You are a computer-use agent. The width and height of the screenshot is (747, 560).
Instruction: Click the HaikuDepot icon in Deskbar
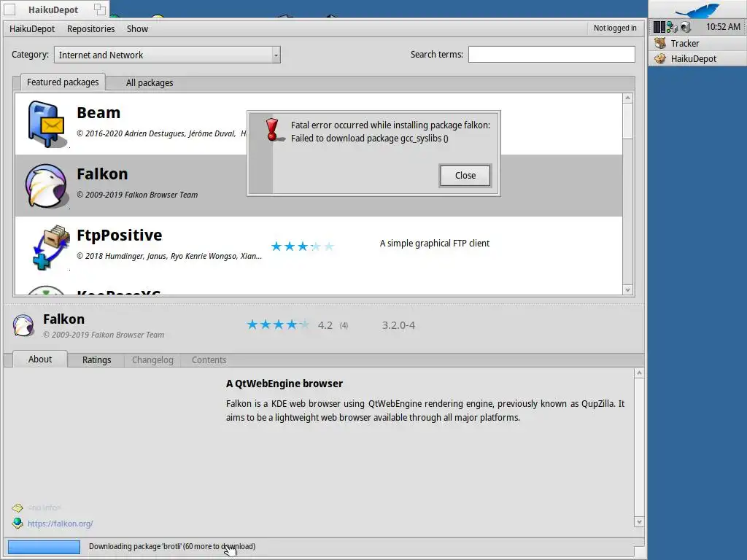click(659, 58)
